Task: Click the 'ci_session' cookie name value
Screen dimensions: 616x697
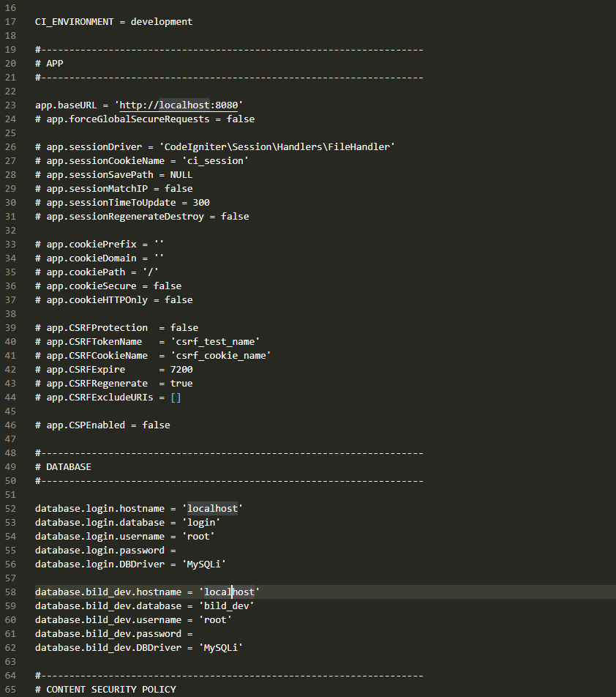Action: coord(215,161)
